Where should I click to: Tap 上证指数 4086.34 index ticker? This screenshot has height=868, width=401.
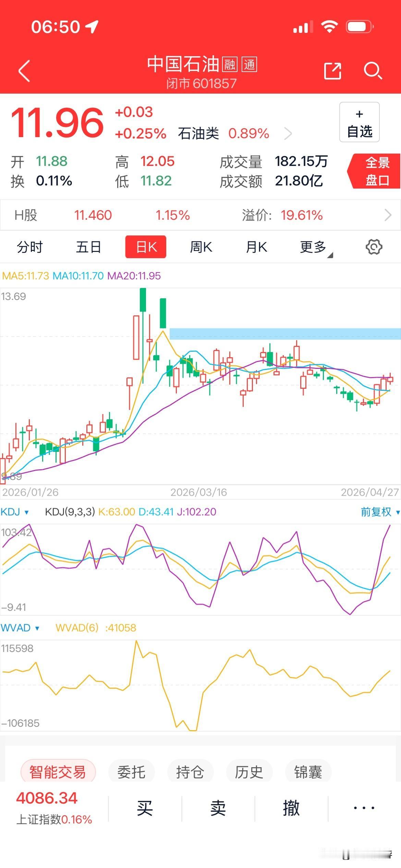click(54, 808)
